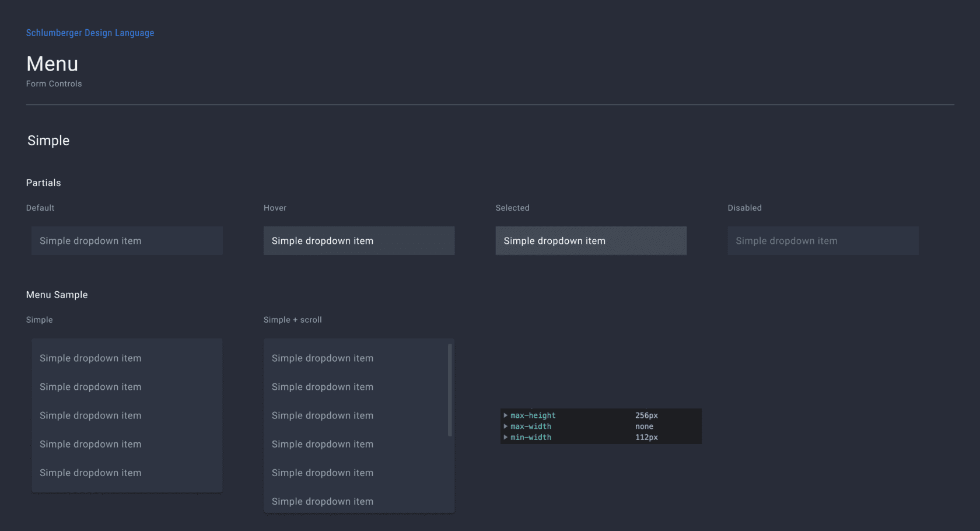Screen dimensions: 980x531
Task: Click the scroll menu's scrollbar thumb
Action: tap(450, 390)
